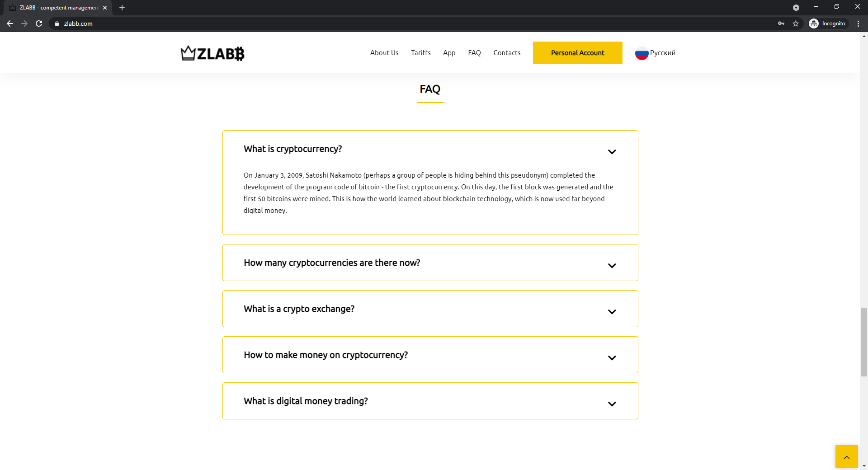Go to Tariffs in navigation
The height and width of the screenshot is (470, 868).
click(420, 53)
